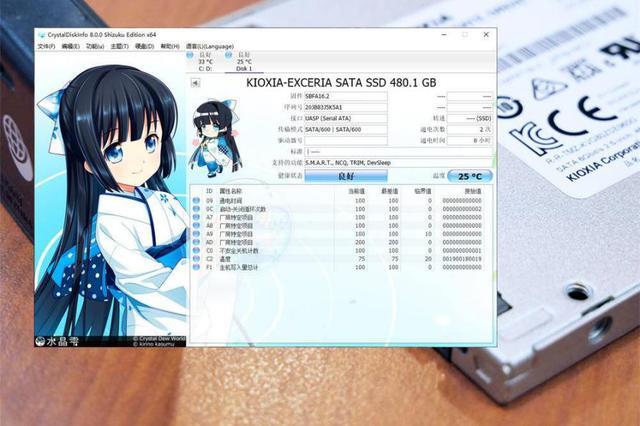The width and height of the screenshot is (640, 426).
Task: Select the 主机写入量总计 attribute name
Action: pyautogui.click(x=239, y=267)
